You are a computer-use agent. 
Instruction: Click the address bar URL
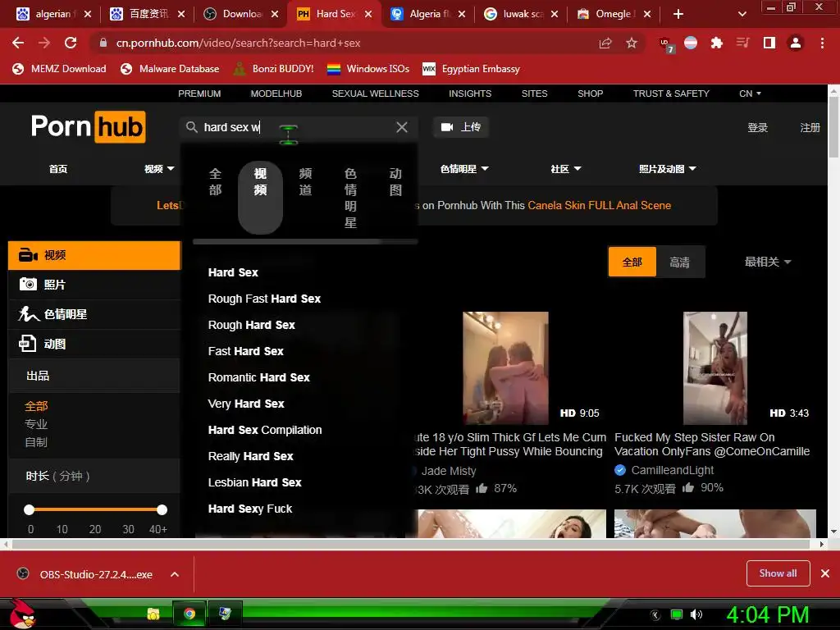pyautogui.click(x=239, y=43)
